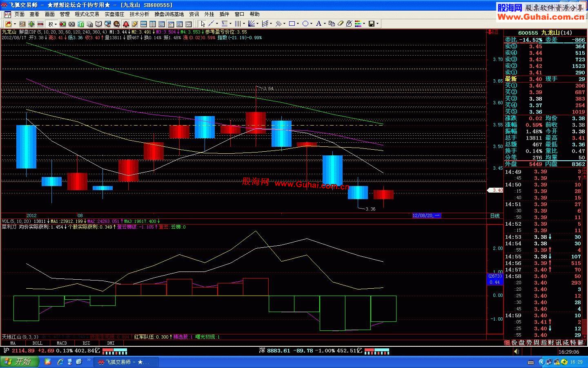
Task: Click the Internet Explorer quick launch icon
Action: pos(60,362)
